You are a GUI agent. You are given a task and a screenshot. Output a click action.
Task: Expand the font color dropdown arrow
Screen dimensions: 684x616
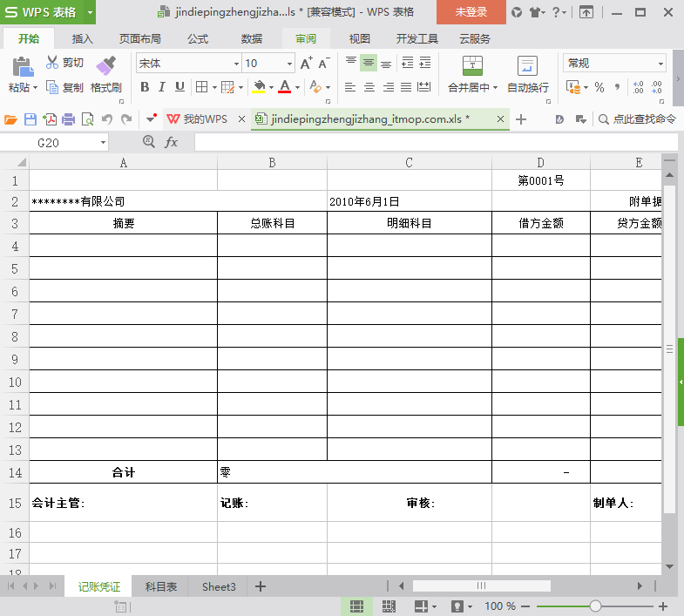tap(297, 87)
